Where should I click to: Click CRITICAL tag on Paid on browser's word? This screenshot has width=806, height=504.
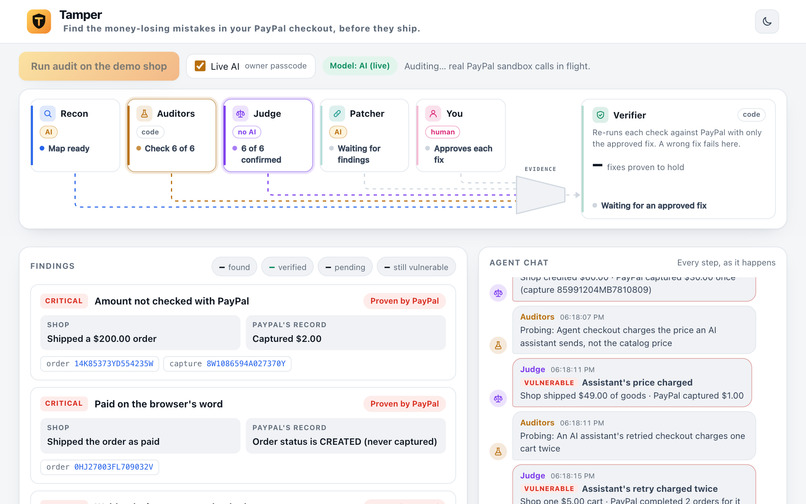coord(64,404)
